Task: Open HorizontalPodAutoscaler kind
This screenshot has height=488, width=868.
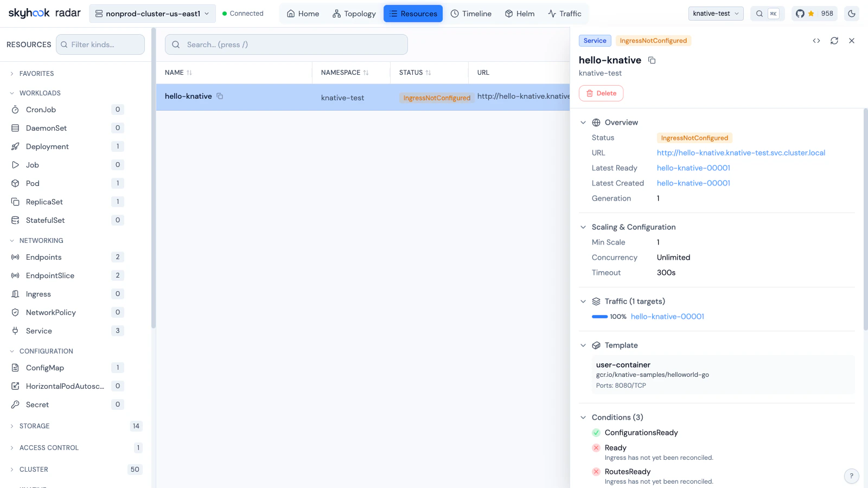Action: pyautogui.click(x=67, y=386)
